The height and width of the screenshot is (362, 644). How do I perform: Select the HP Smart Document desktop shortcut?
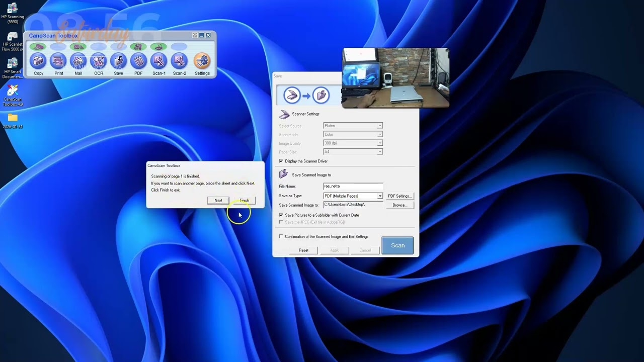13,68
